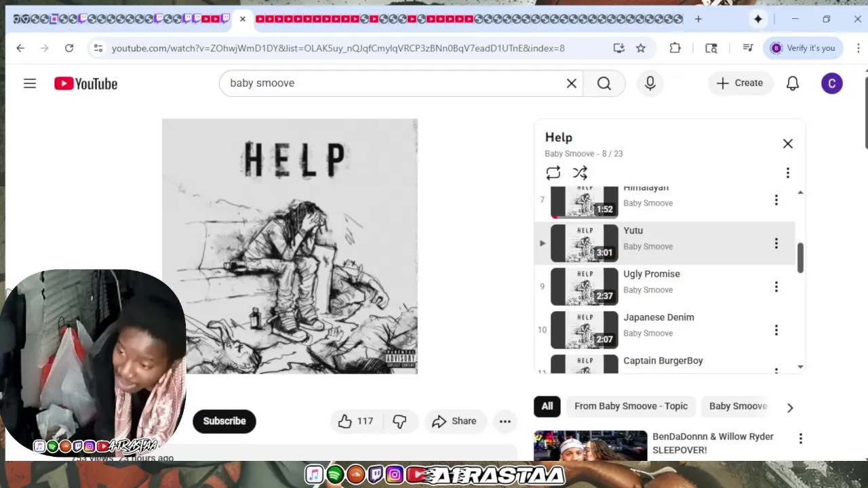Play Ugly Promise from the playlist
The width and height of the screenshot is (868, 488).
click(665, 287)
